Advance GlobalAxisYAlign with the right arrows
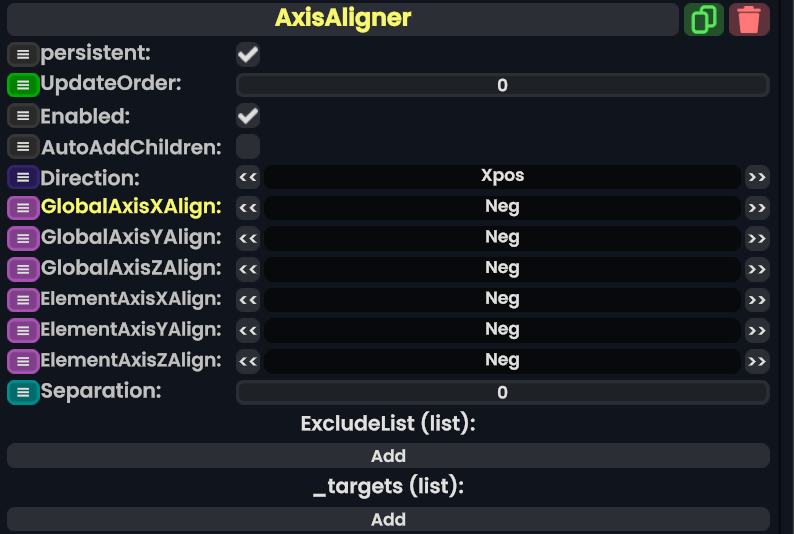Screen dimensions: 794x534 (x=757, y=238)
